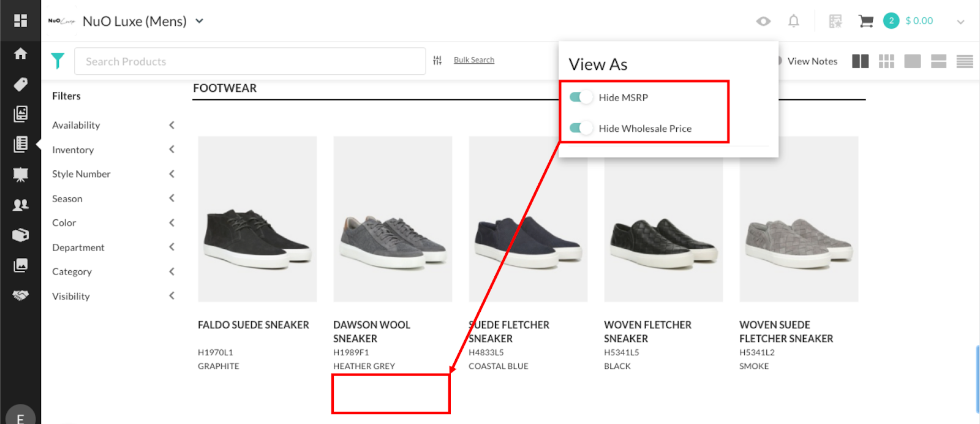Open the shopping cart icon
Image resolution: width=980 pixels, height=424 pixels.
point(865,21)
